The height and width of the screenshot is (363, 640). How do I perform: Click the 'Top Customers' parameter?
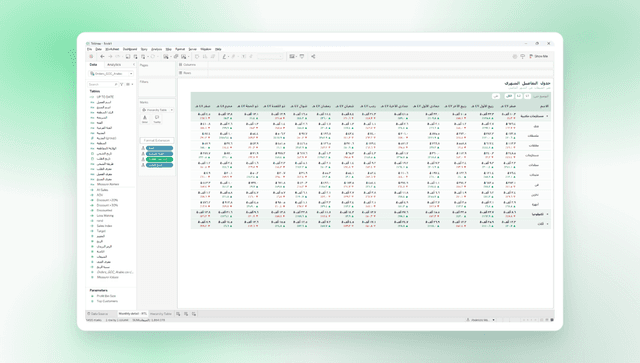tap(107, 301)
